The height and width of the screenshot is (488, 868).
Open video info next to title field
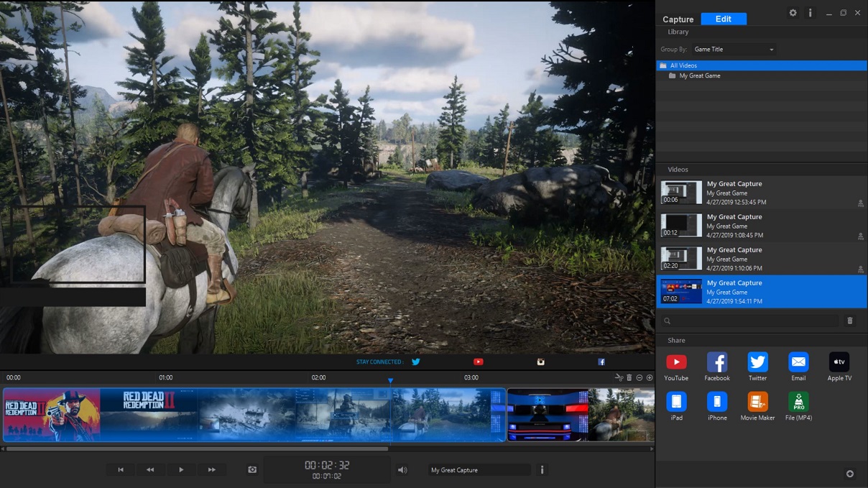pos(542,469)
